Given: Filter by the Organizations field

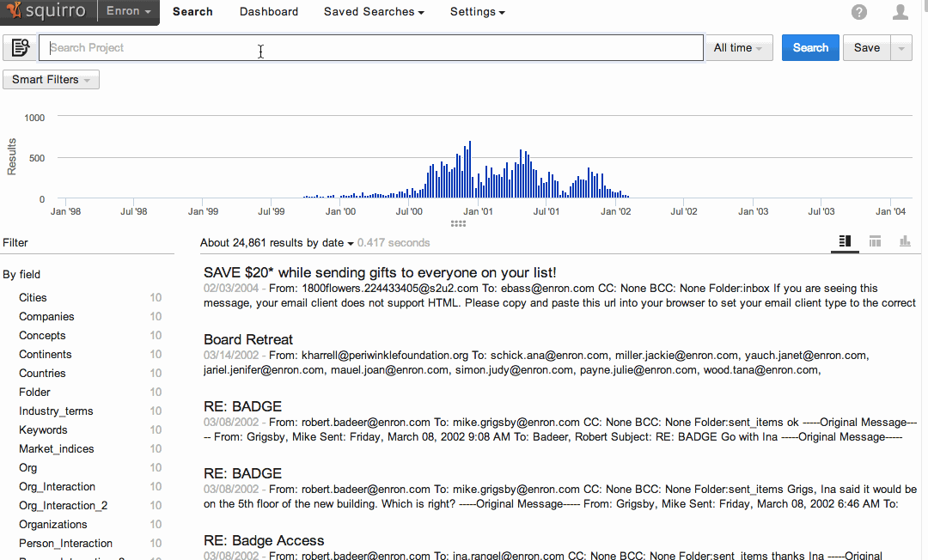Looking at the screenshot, I should coord(52,525).
